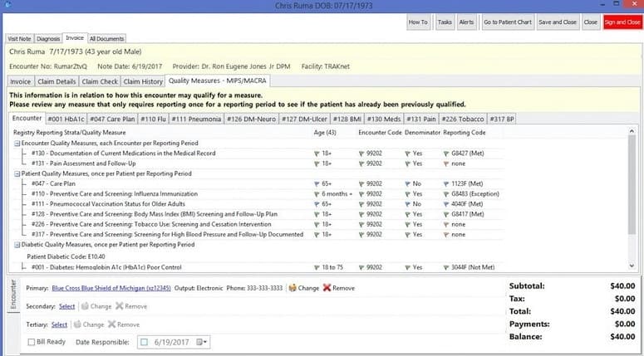The width and height of the screenshot is (644, 356).
Task: Click the greyed Change icon in Tertiary row
Action: (77, 324)
